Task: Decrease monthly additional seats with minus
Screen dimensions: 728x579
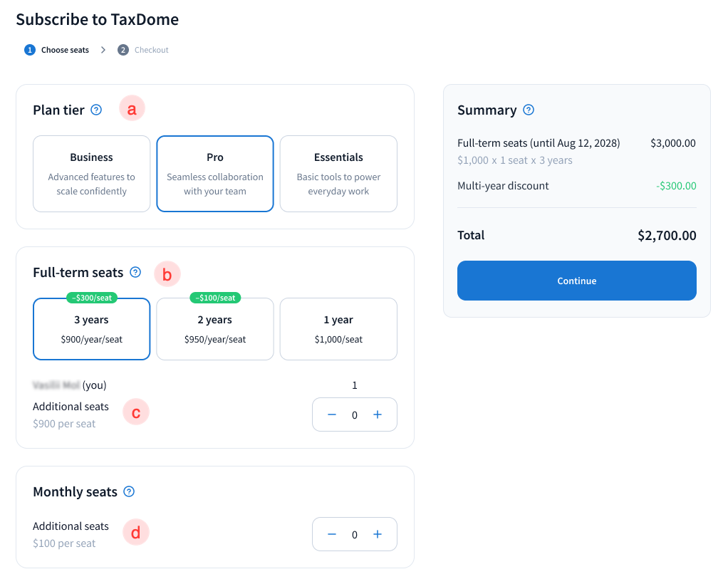Action: 332,534
